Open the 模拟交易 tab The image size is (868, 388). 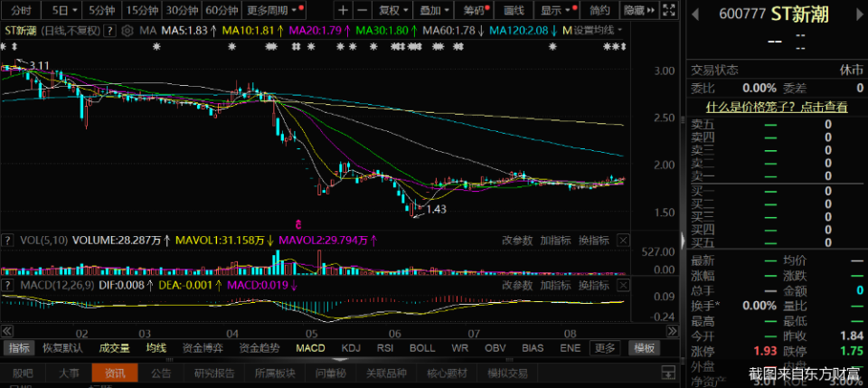click(x=507, y=373)
